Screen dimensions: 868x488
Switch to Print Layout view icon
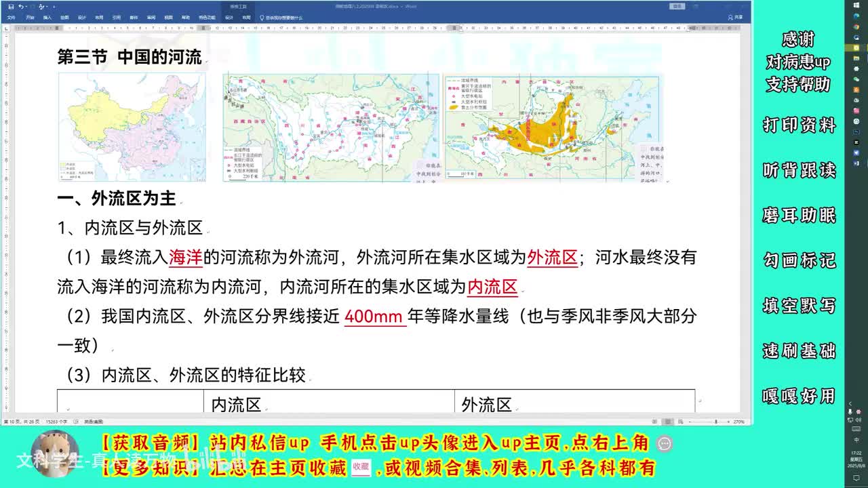[668, 422]
